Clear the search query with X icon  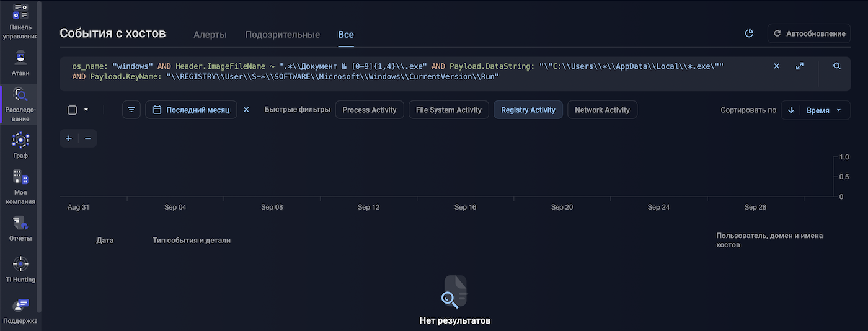pyautogui.click(x=776, y=66)
